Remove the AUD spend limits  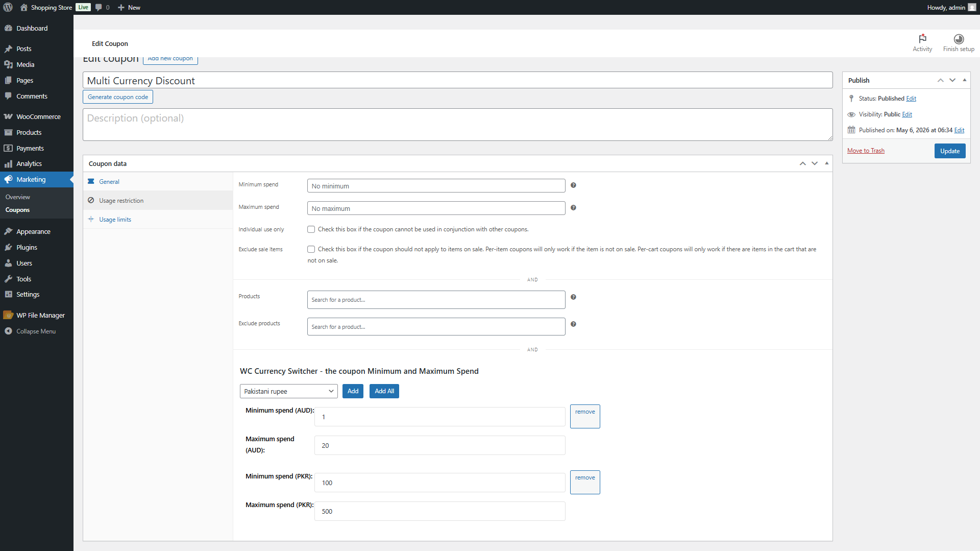585,417
